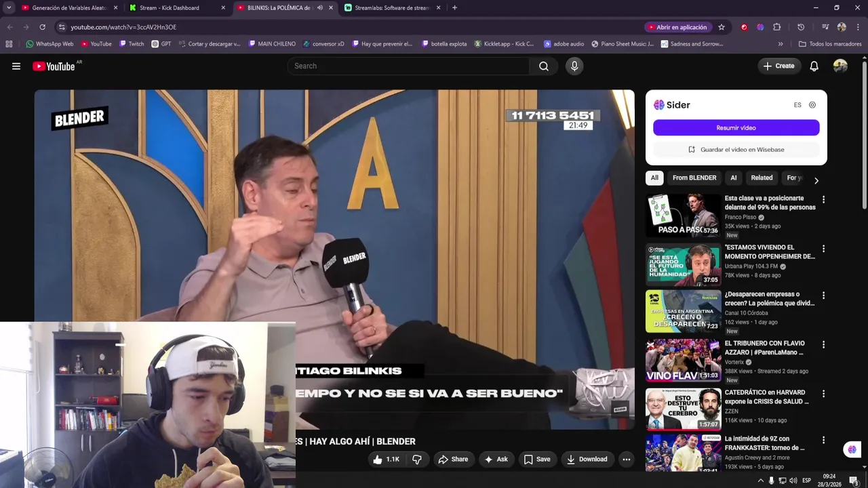Open the YouTube hamburger guide menu

pos(16,66)
